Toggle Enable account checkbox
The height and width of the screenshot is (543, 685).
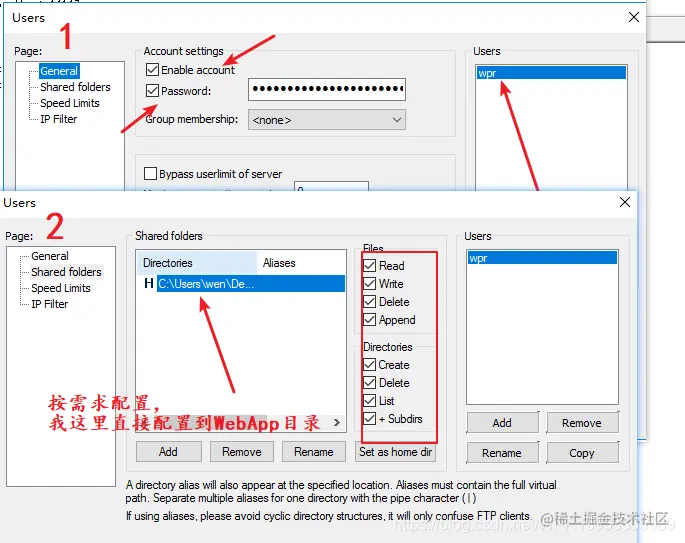(152, 70)
